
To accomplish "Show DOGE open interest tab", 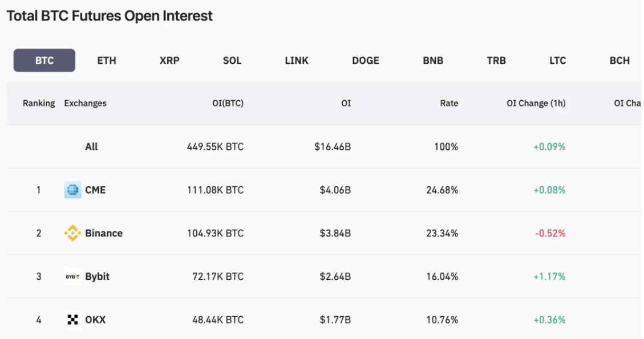I will 366,60.
